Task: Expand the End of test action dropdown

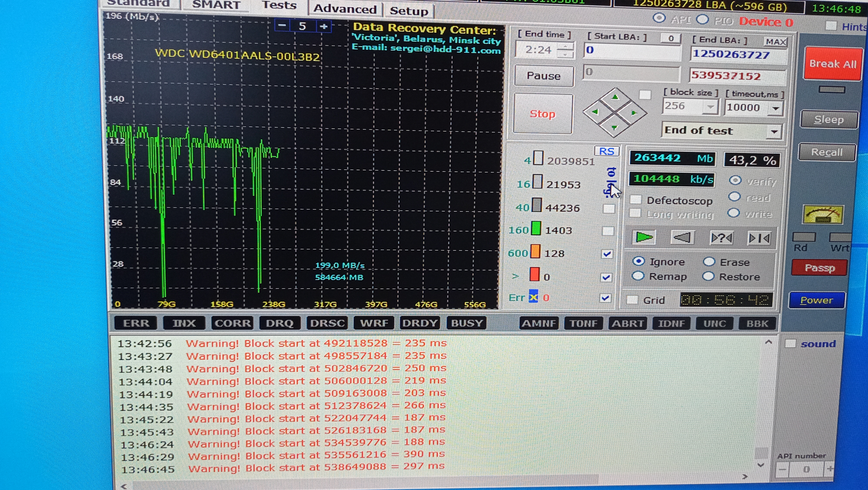Action: click(x=774, y=132)
